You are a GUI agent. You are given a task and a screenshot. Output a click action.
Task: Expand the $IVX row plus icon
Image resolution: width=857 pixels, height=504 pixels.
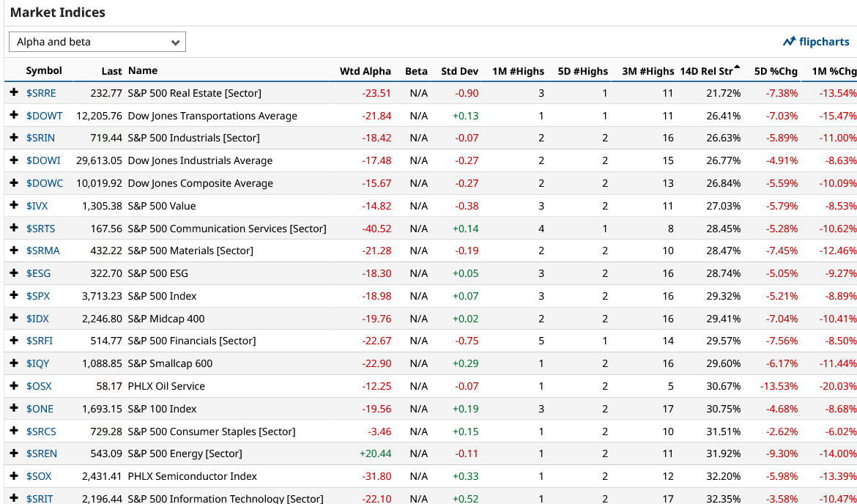click(x=14, y=206)
